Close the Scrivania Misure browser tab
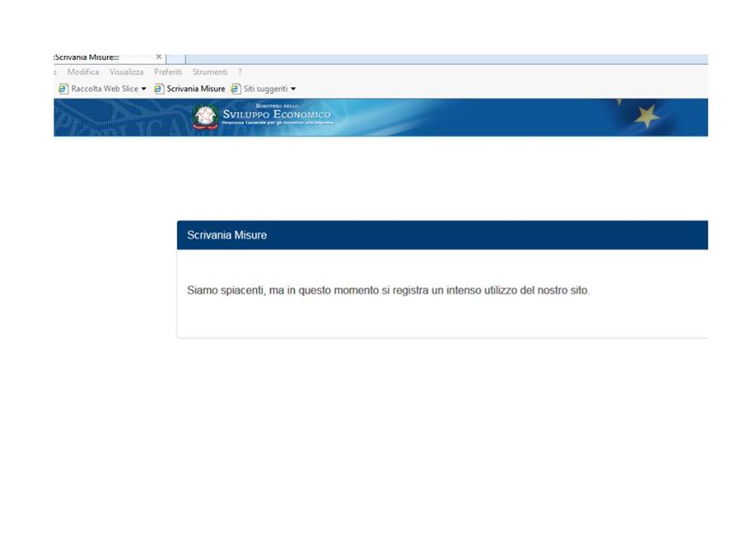 [158, 57]
